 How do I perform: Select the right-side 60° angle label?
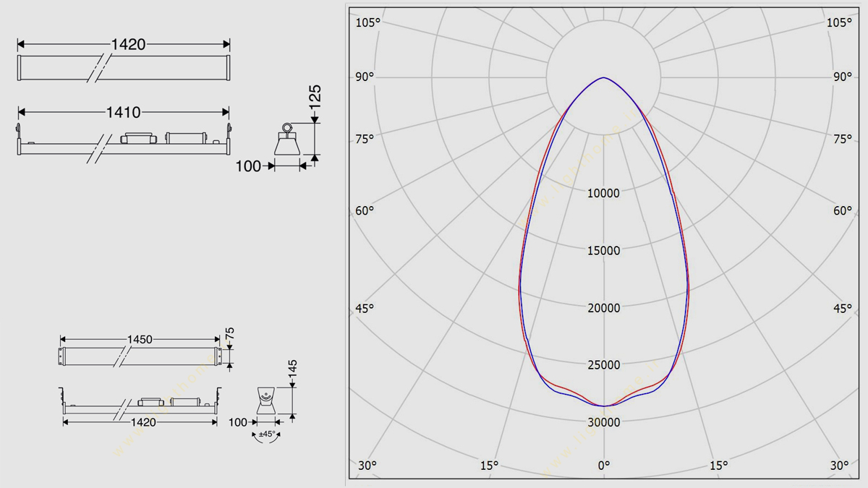[842, 211]
